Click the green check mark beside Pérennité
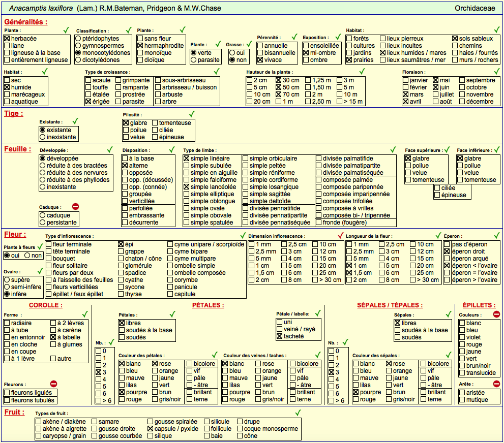 294,37
